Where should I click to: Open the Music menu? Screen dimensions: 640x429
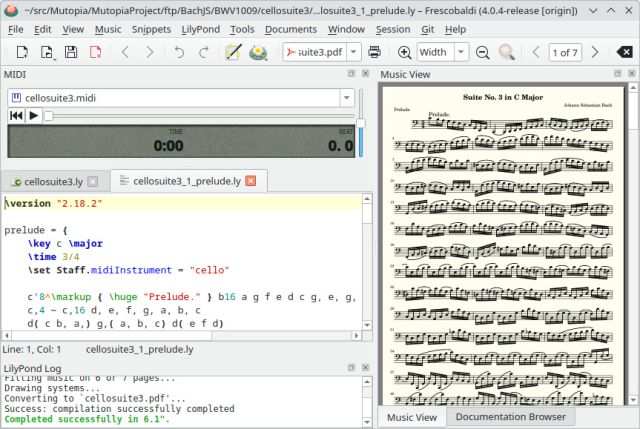pos(108,29)
